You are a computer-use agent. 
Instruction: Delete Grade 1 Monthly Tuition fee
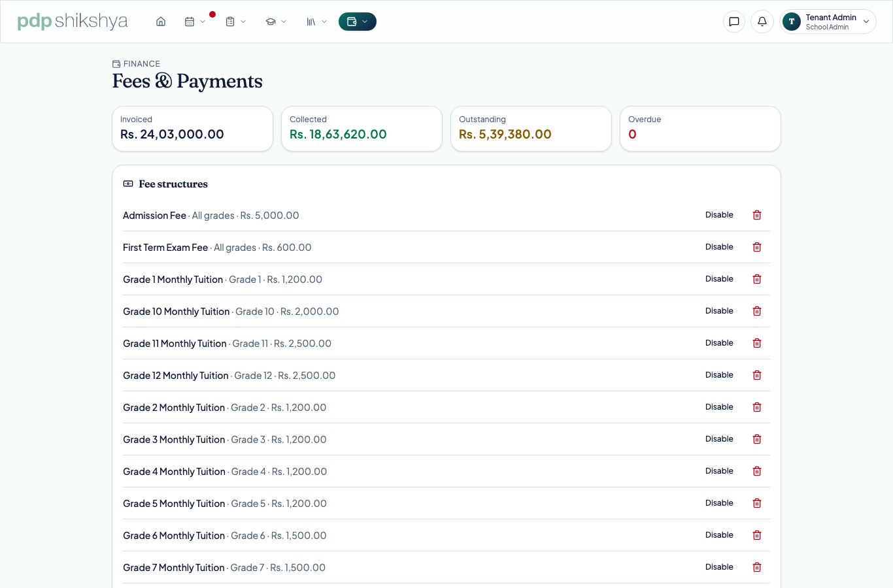click(x=757, y=279)
